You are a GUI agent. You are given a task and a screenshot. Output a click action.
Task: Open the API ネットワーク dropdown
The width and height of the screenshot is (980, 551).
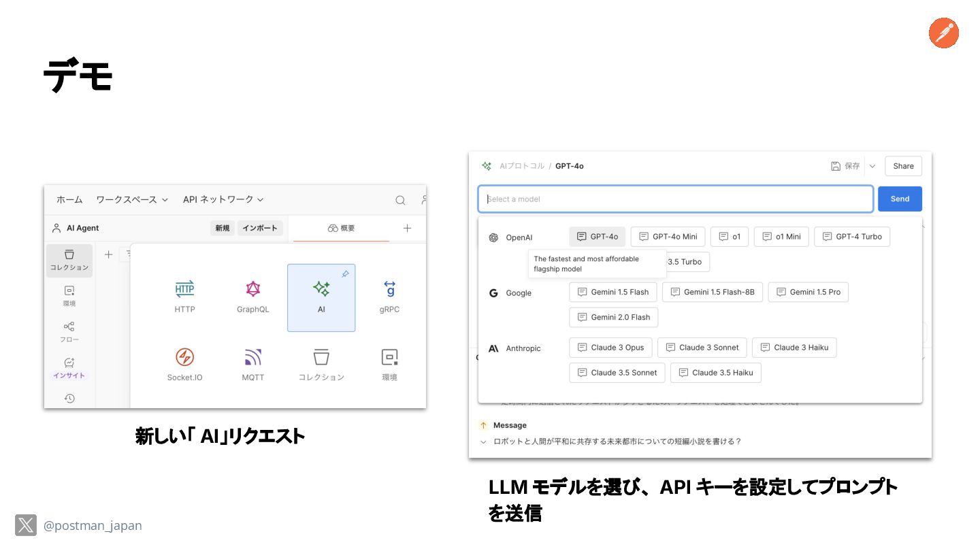[223, 199]
